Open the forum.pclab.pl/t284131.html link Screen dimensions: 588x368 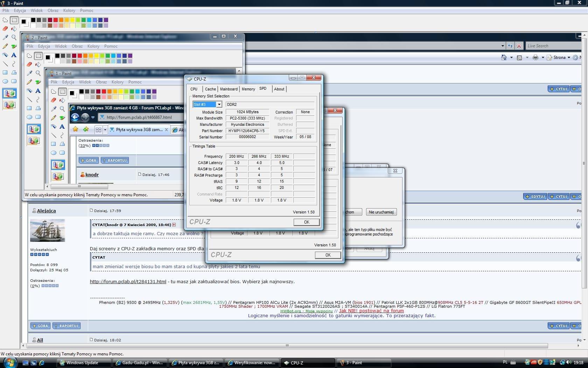(x=128, y=281)
